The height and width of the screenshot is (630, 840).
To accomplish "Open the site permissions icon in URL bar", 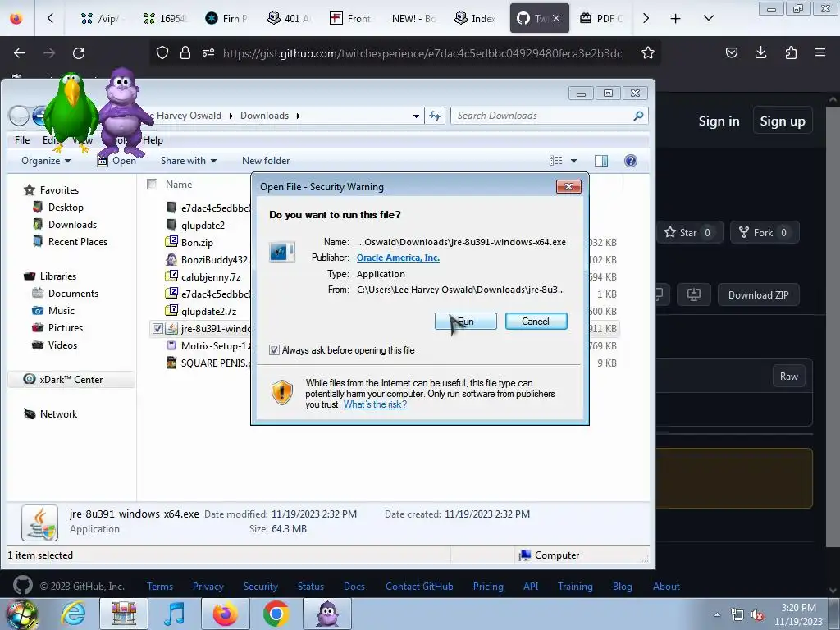I will click(208, 52).
